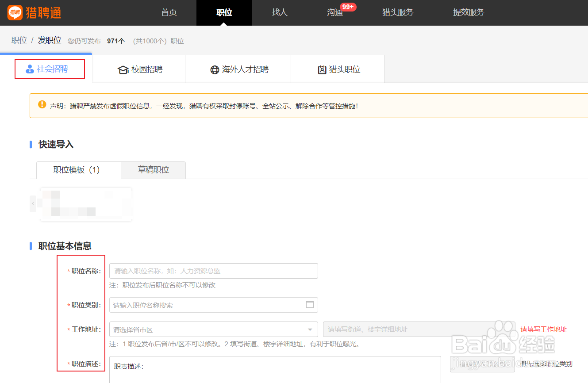Open the 首页 navigation item
The width and height of the screenshot is (588, 383).
pyautogui.click(x=169, y=12)
